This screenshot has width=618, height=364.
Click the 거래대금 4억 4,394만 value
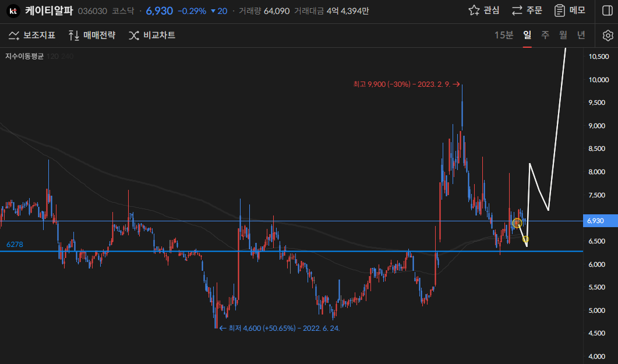(x=331, y=11)
